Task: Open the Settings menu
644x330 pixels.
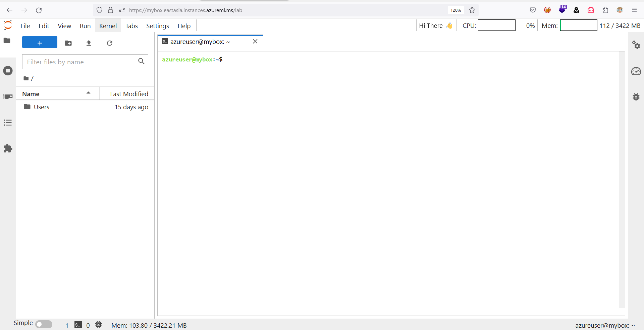Action: tap(157, 26)
